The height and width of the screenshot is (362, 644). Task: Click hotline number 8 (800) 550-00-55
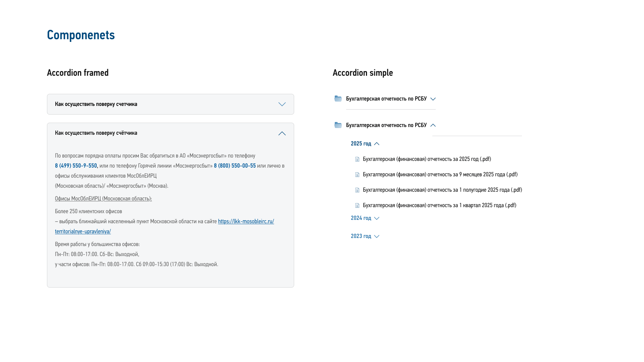point(235,166)
